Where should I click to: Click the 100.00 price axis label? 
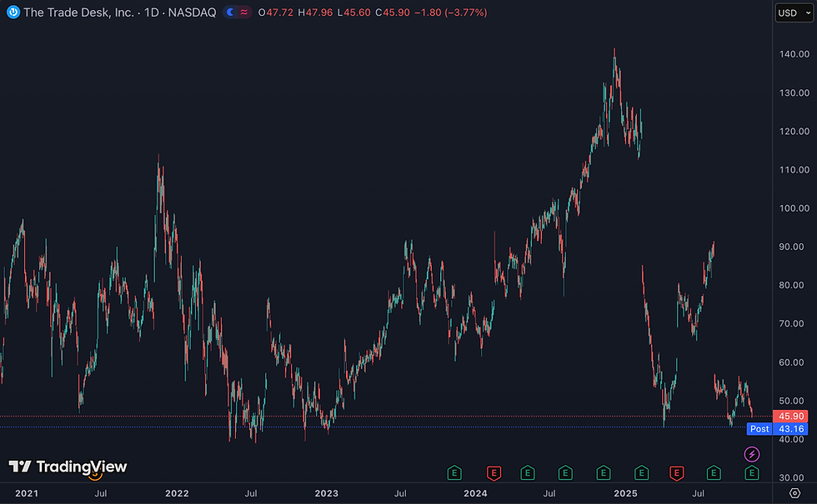pyautogui.click(x=794, y=208)
